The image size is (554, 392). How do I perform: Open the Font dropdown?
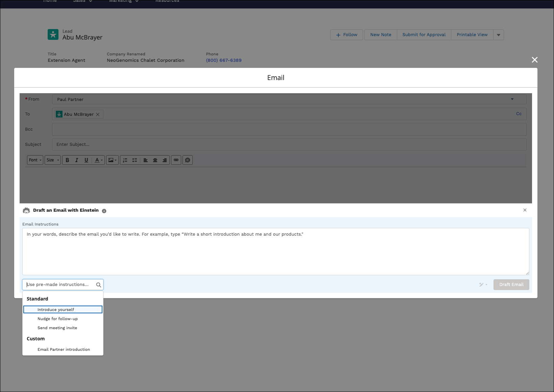pyautogui.click(x=35, y=160)
